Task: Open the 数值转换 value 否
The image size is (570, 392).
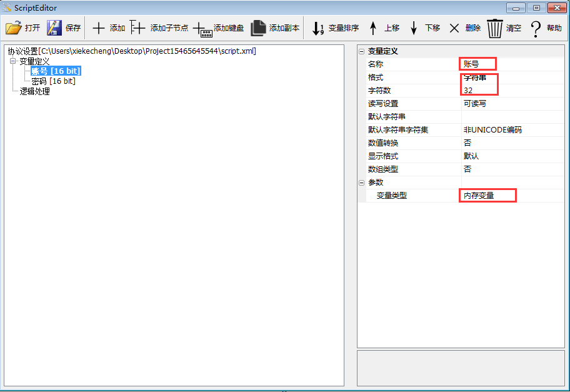Action: [x=512, y=143]
